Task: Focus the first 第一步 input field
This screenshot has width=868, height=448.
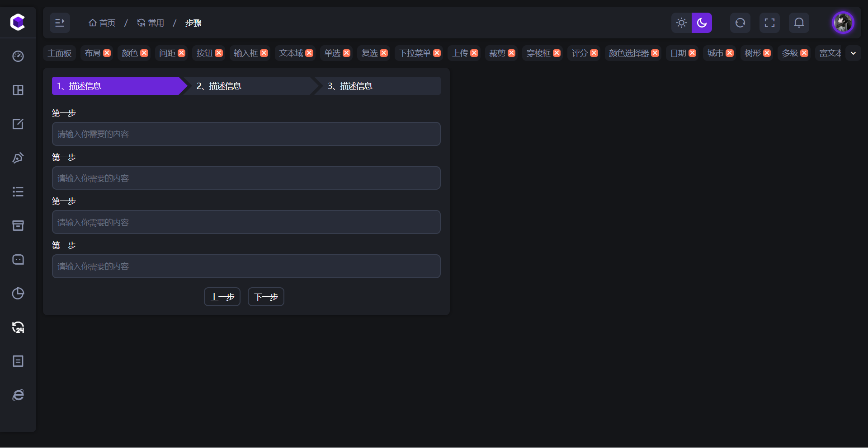Action: [246, 134]
